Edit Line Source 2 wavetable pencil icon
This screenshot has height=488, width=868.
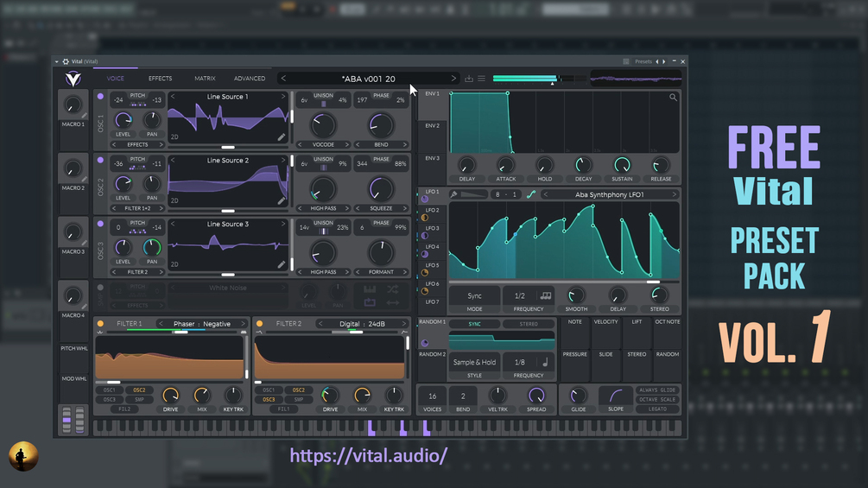(x=282, y=200)
